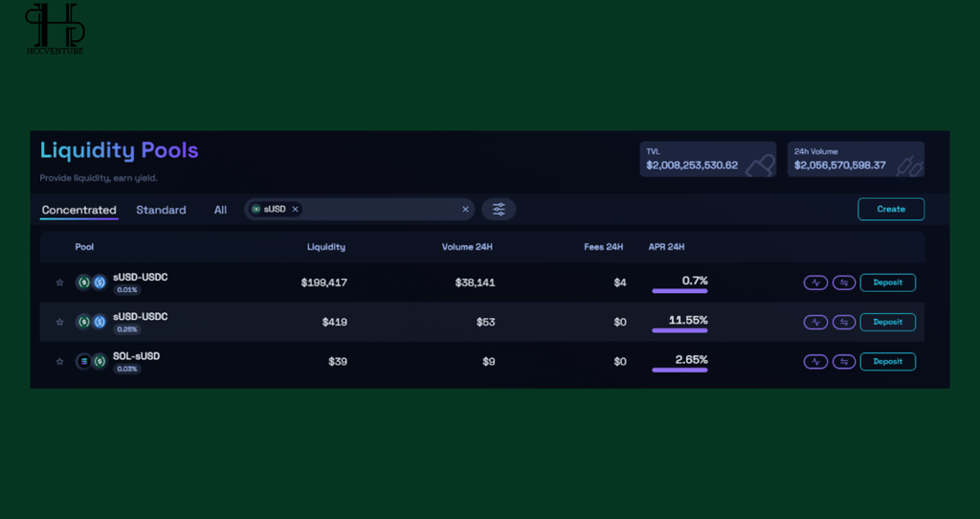Screen dimensions: 980x519
Task: Sort by Liquidity column header
Action: coord(326,247)
